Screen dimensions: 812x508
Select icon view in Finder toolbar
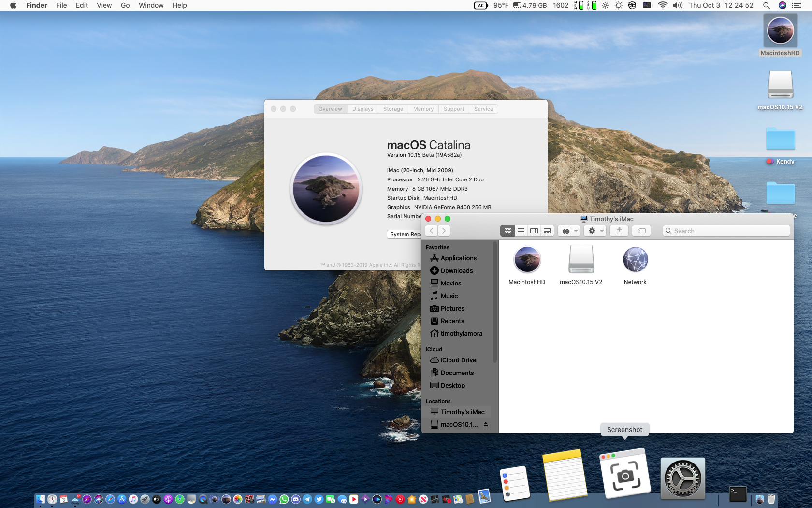[507, 231]
